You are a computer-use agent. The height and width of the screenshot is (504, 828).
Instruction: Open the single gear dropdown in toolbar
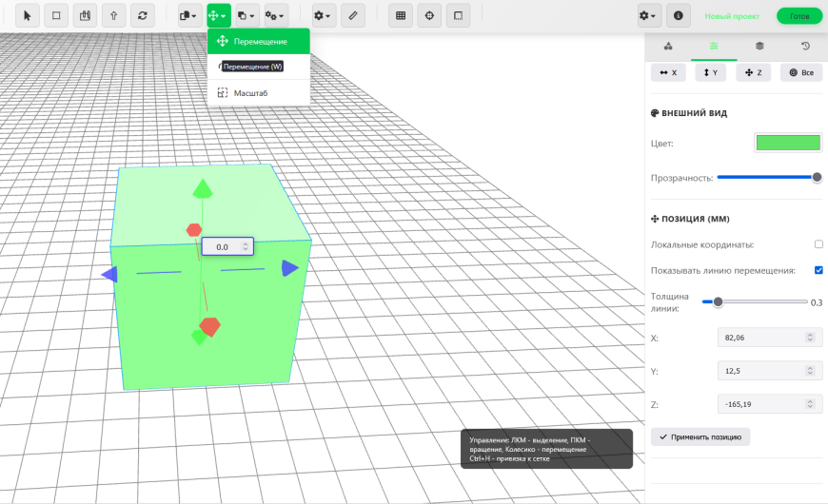(x=323, y=16)
